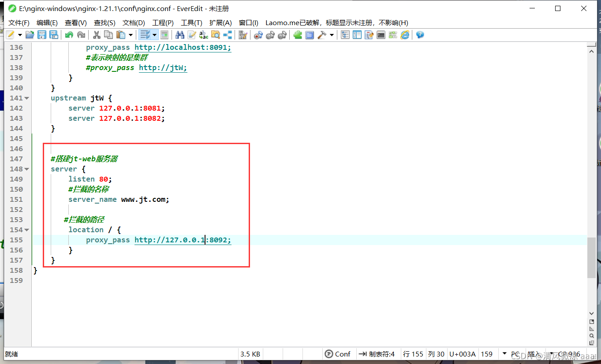This screenshot has width=601, height=364.
Task: Open the 编辑(E) menu
Action: point(47,23)
